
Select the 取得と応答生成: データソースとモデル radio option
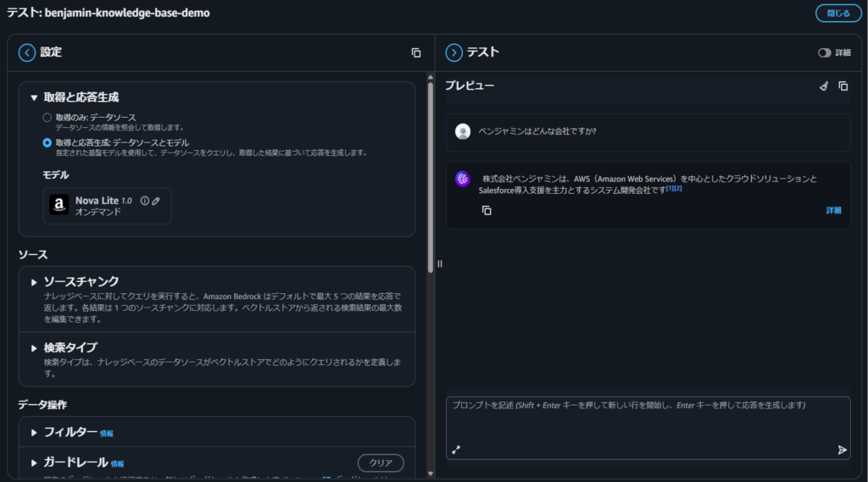click(x=47, y=142)
